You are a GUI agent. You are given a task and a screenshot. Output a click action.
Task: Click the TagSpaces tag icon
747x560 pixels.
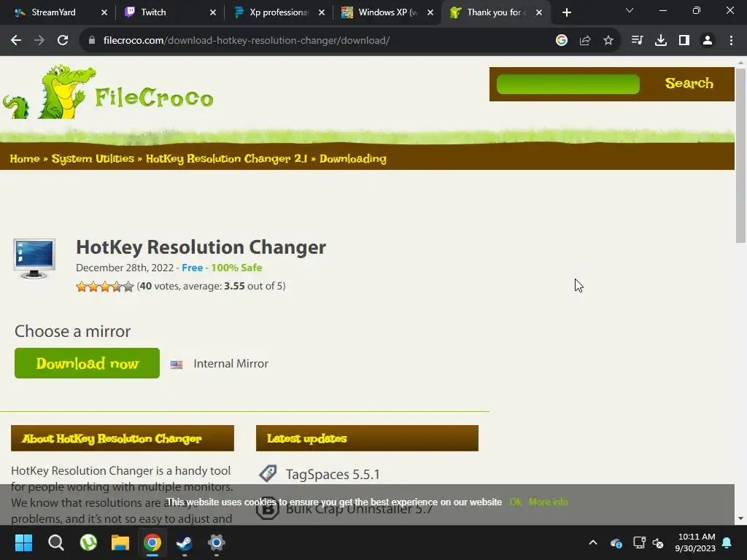(268, 474)
